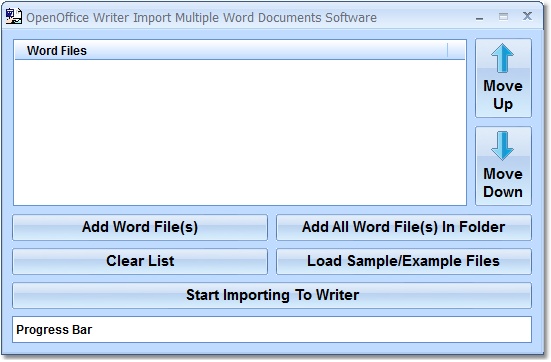The height and width of the screenshot is (362, 551).
Task: Clear the file list
Action: [140, 261]
